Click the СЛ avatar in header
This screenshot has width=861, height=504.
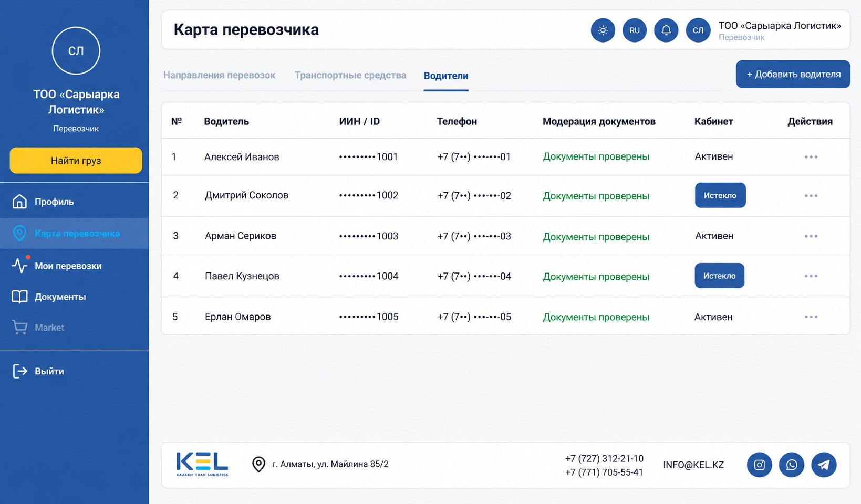(x=698, y=30)
